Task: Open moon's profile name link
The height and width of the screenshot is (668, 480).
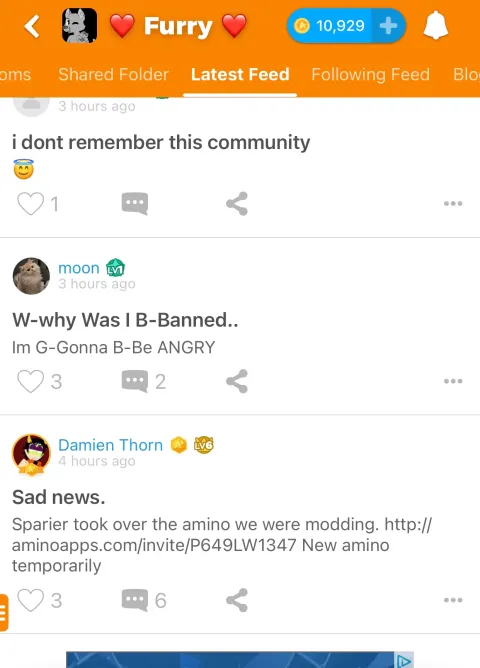Action: [x=79, y=268]
